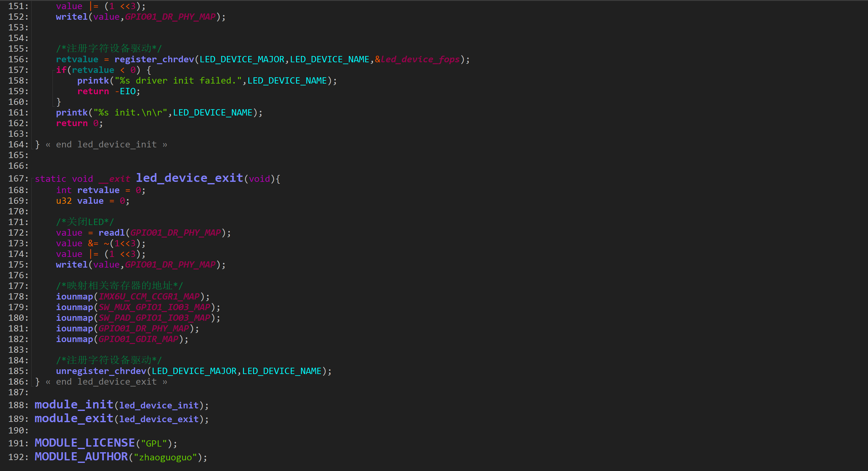
Task: Click the return -EIO statement
Action: pos(108,91)
